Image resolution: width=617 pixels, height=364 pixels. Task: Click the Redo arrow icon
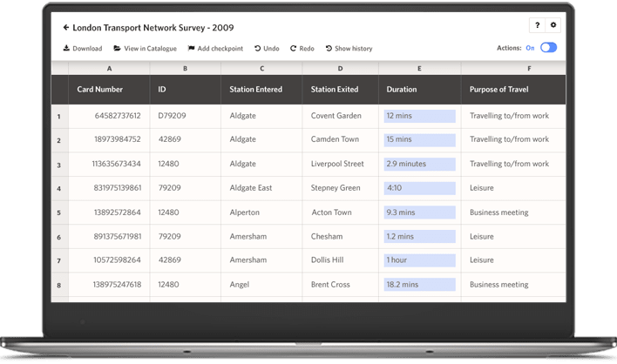(293, 49)
